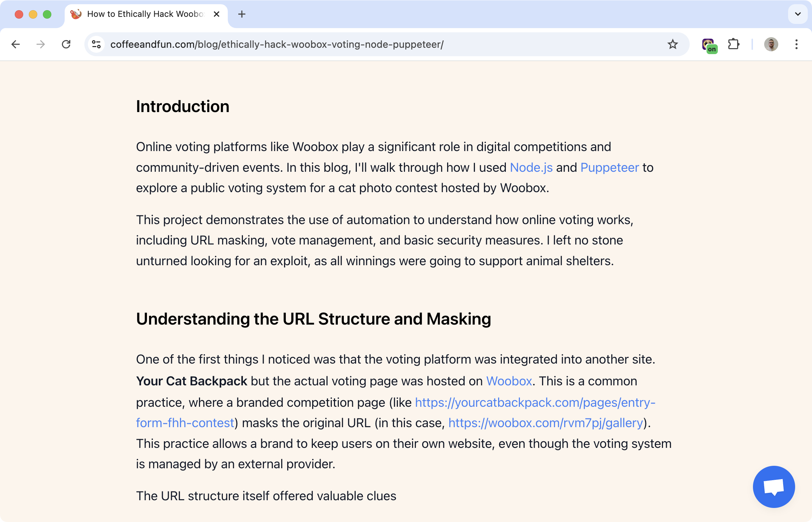Open the Extensions puzzle icon

point(734,44)
